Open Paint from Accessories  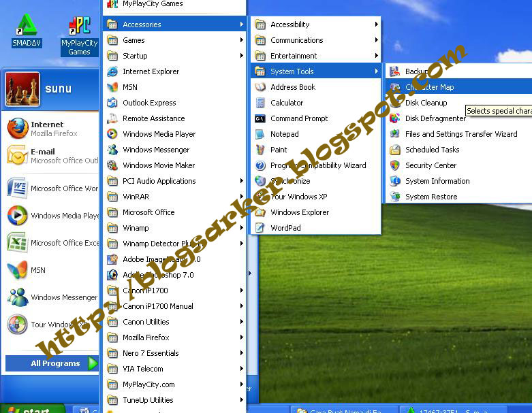(x=316, y=150)
